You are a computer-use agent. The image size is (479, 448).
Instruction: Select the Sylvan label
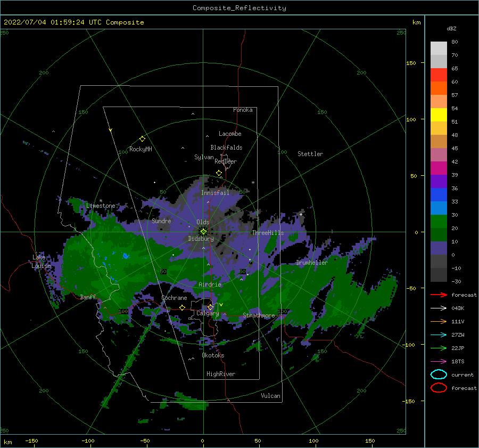point(204,157)
